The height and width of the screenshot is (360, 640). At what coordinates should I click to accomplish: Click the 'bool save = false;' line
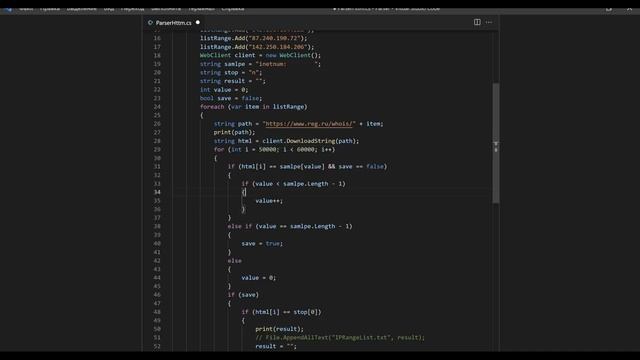point(231,98)
